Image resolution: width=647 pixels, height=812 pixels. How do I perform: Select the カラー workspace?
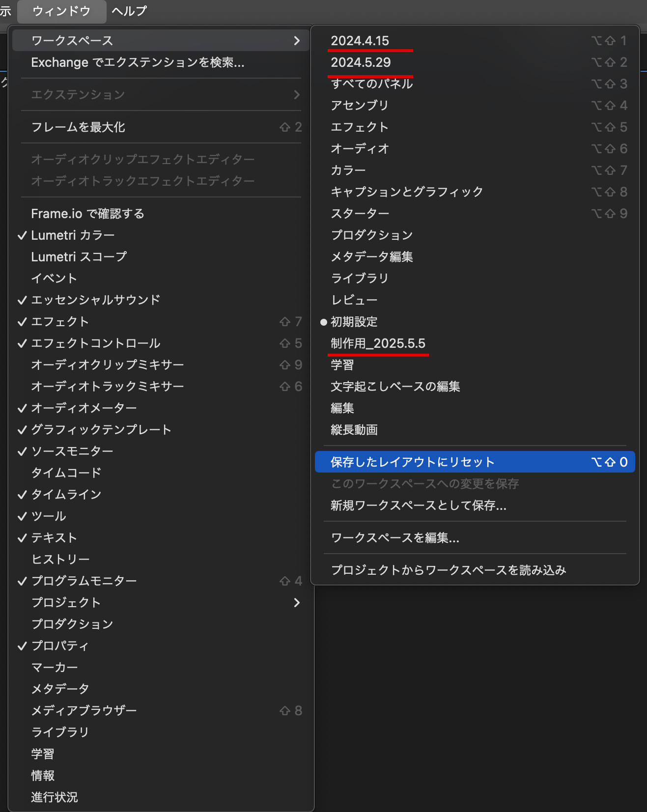[348, 170]
